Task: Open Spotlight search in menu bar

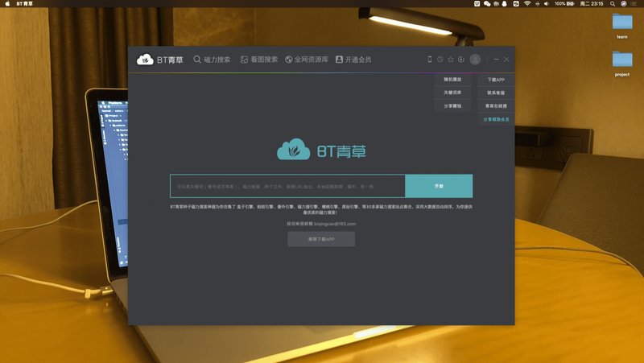Action: coord(613,4)
